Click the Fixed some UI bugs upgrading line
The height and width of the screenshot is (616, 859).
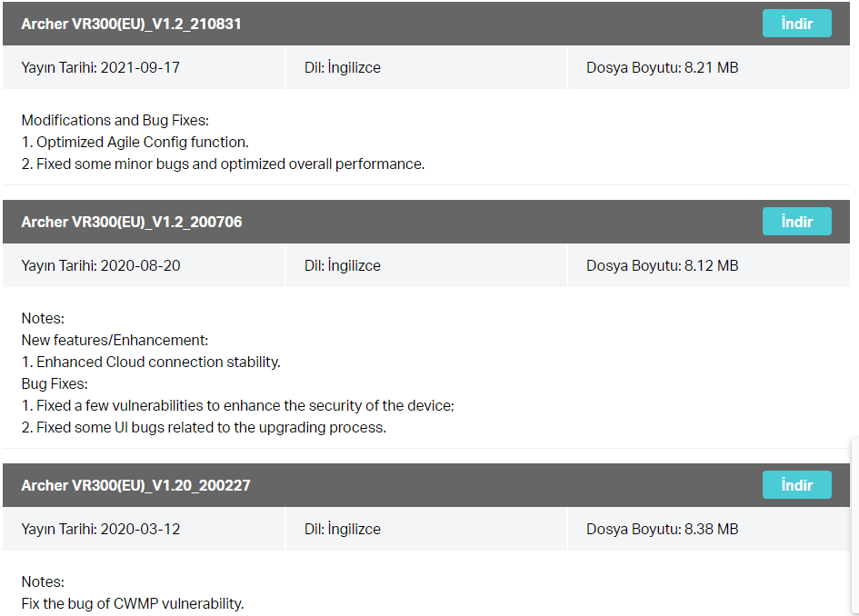pyautogui.click(x=204, y=428)
